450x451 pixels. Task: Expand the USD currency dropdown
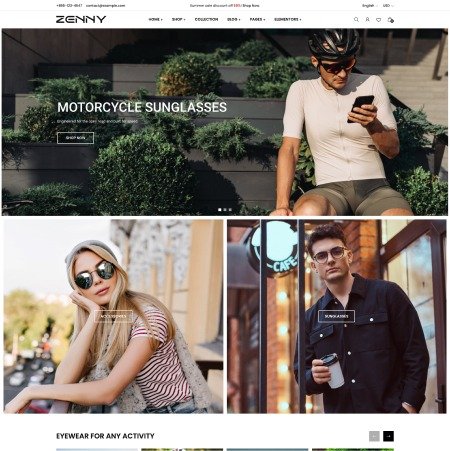tap(388, 6)
